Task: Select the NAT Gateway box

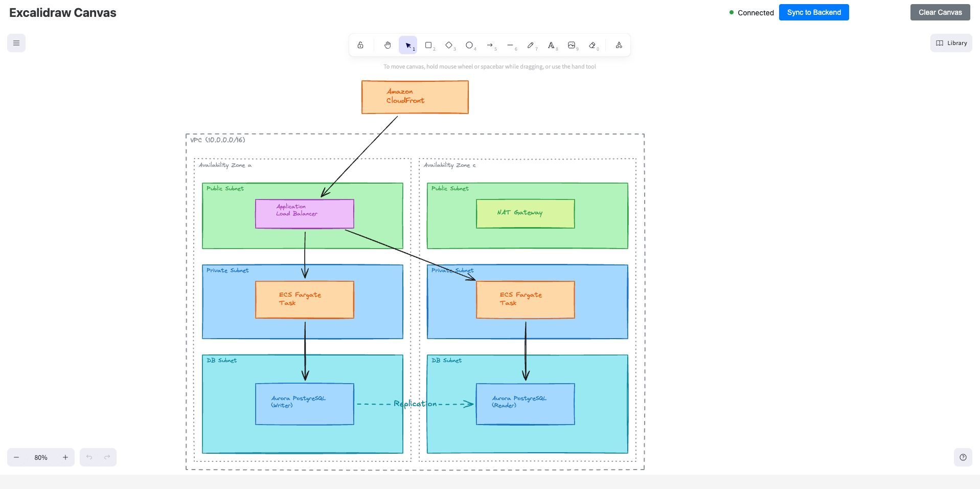Action: click(526, 214)
